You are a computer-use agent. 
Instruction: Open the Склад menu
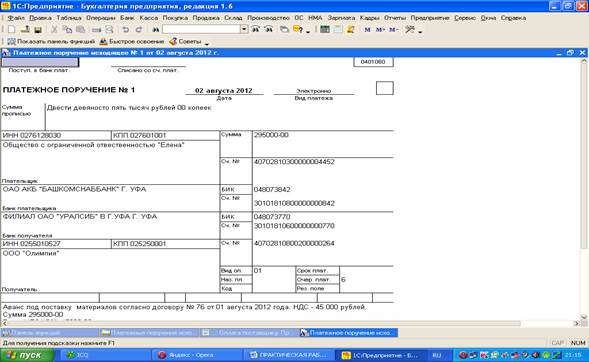233,18
